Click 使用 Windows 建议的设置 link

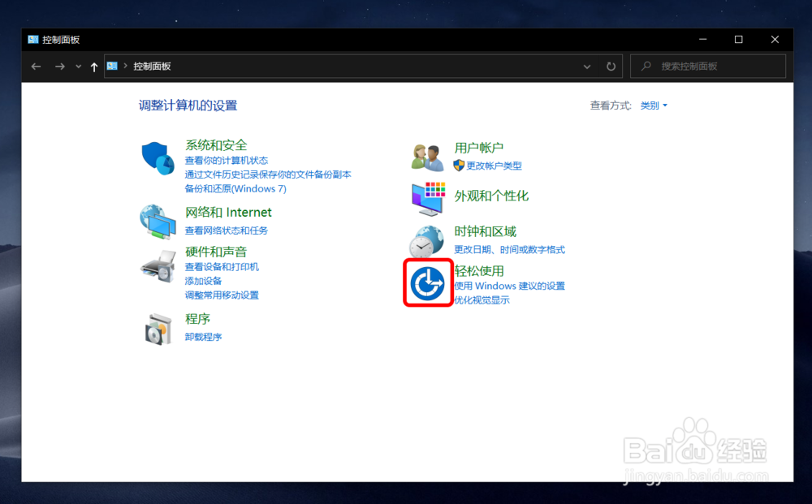click(x=510, y=286)
